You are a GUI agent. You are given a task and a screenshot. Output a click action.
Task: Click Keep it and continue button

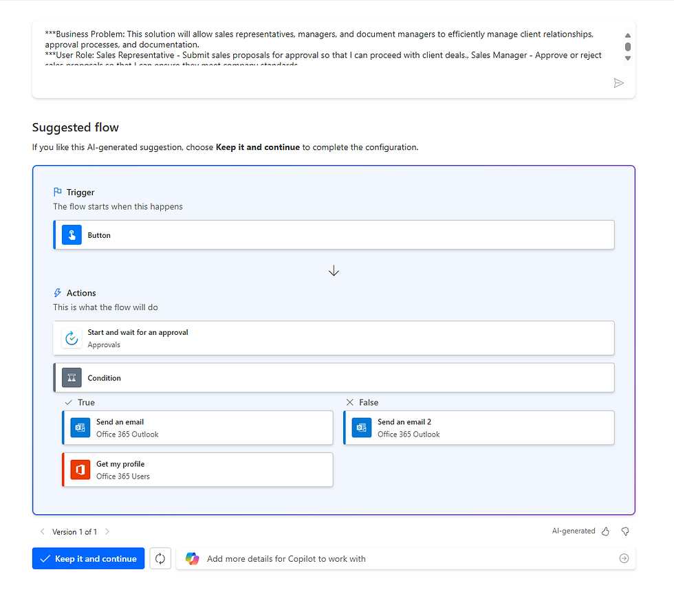click(x=88, y=558)
